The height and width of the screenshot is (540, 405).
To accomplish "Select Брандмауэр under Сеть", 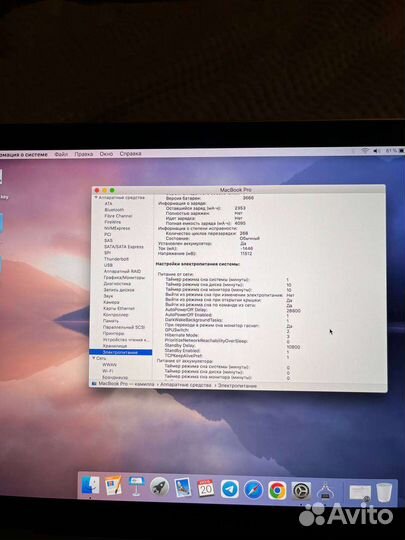I will pyautogui.click(x=115, y=377).
